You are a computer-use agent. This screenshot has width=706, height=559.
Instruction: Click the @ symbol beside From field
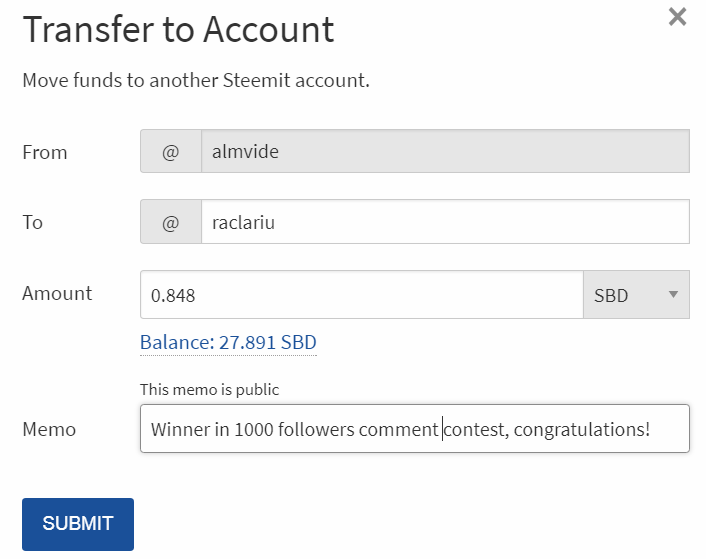pos(170,152)
